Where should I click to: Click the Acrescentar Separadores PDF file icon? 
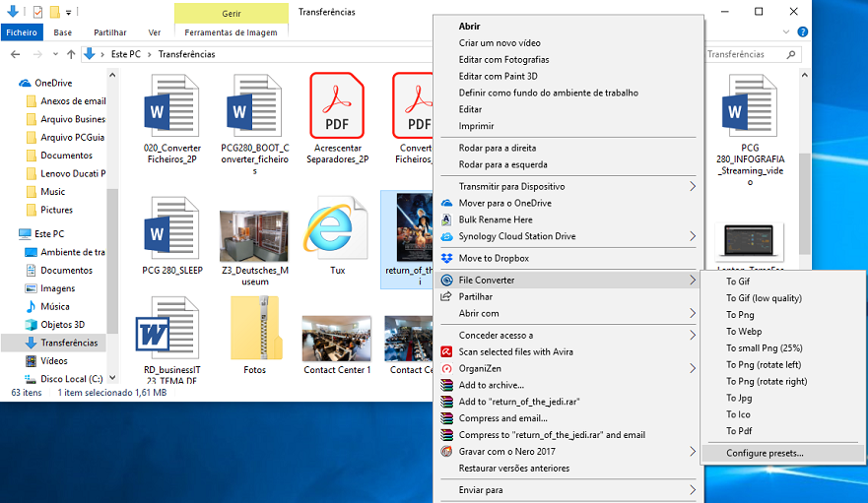[x=337, y=106]
